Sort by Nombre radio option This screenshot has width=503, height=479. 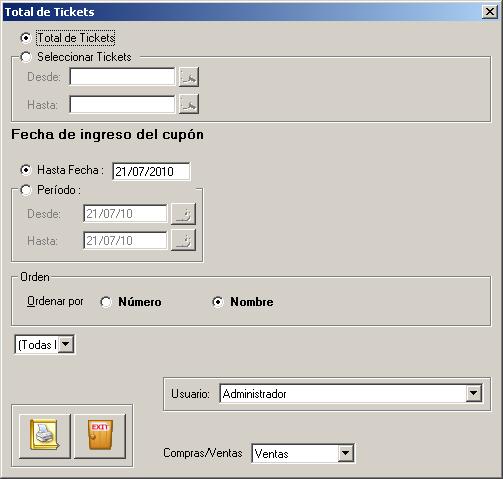pyautogui.click(x=218, y=302)
